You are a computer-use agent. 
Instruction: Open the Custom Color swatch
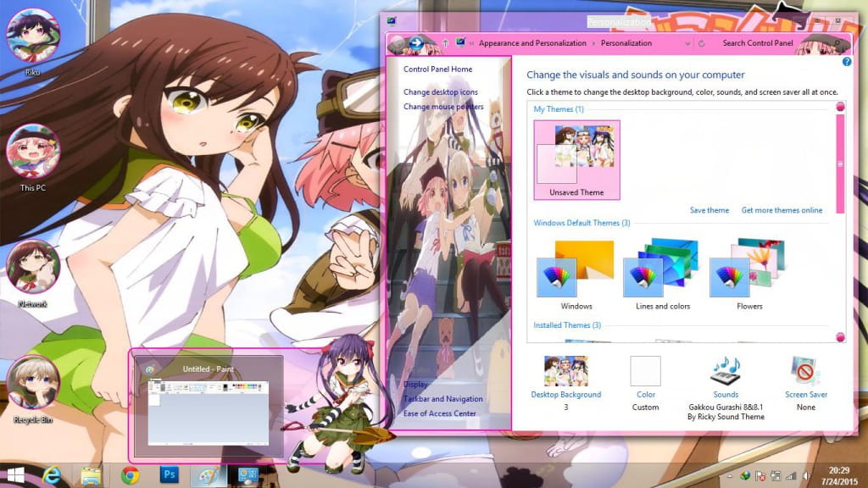(645, 373)
